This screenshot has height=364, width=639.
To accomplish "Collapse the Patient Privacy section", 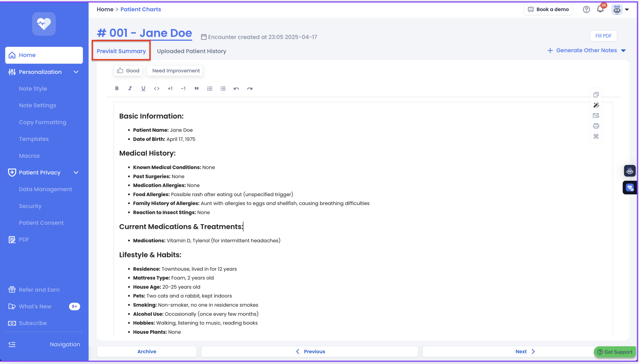I will [76, 173].
